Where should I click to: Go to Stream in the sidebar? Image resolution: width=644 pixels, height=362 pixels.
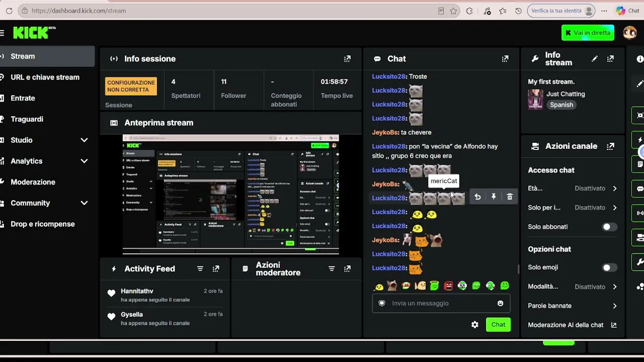tap(47, 56)
